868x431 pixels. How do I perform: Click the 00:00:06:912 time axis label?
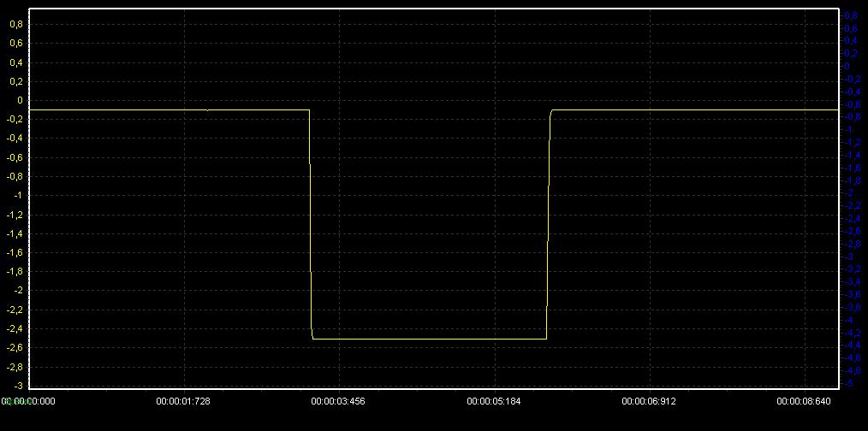tap(648, 400)
